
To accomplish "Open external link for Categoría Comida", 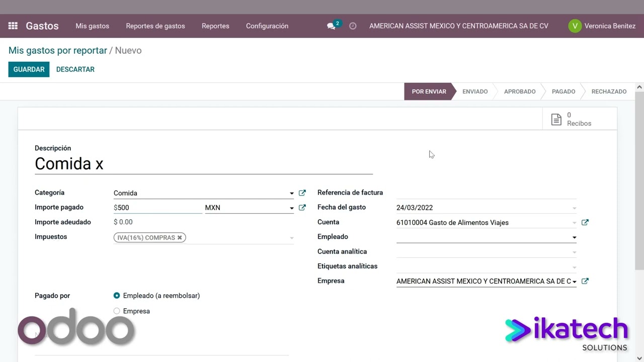I will (302, 193).
